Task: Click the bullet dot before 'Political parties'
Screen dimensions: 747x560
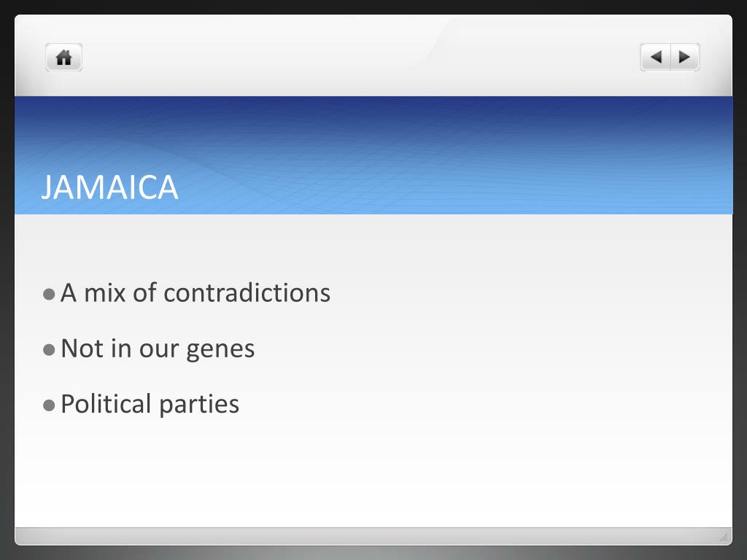Action: pos(49,405)
